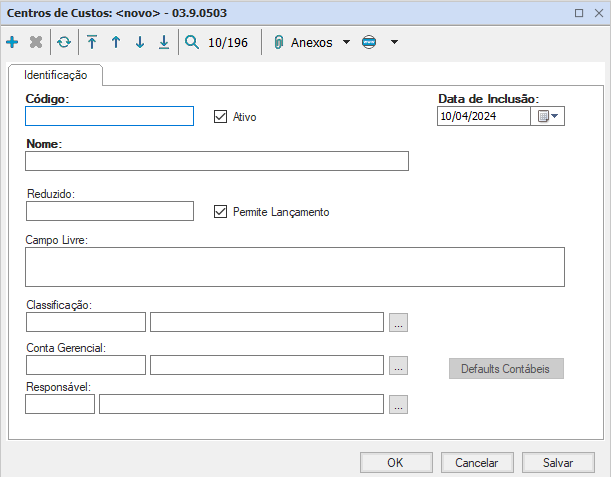This screenshot has height=477, width=611.
Task: Expand the Anexos dropdown arrow
Action: tap(346, 43)
